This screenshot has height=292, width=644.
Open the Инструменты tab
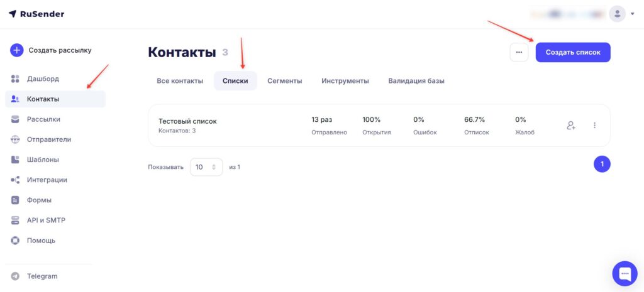[x=345, y=81]
